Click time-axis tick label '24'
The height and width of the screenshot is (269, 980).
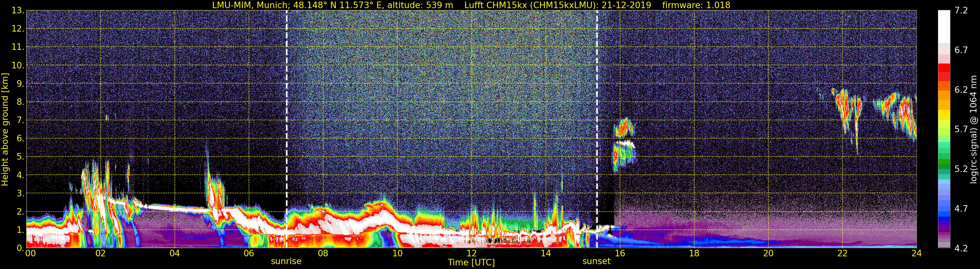pos(917,254)
